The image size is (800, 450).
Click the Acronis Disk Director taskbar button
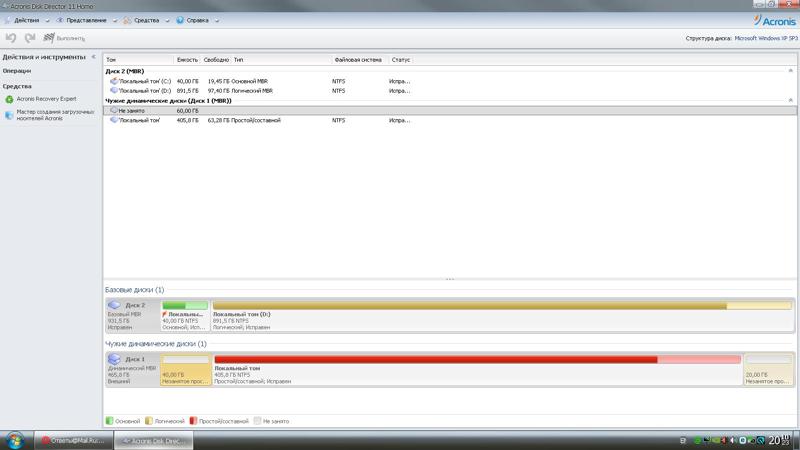[154, 440]
